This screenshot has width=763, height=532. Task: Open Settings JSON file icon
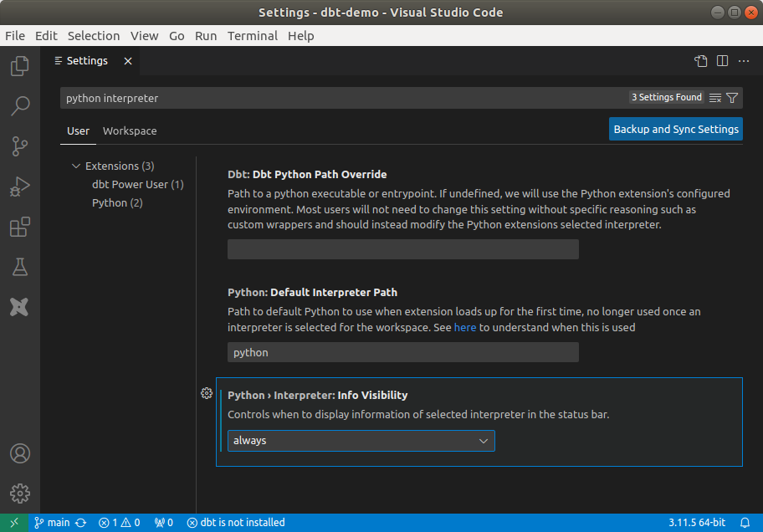tap(701, 61)
